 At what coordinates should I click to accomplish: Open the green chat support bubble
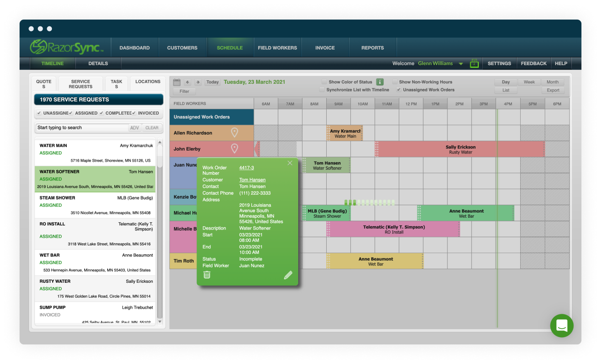click(x=561, y=326)
